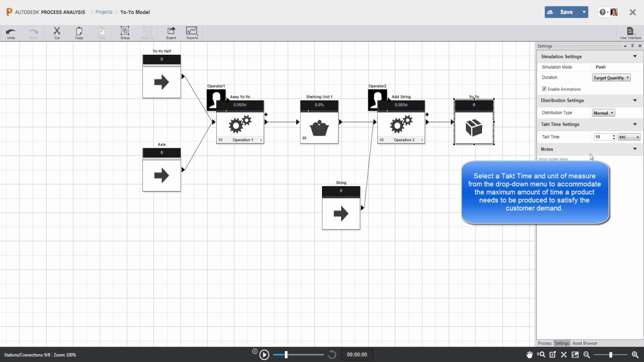644x362 pixels.
Task: Click the Zoom: 100% status text
Action: pos(65,355)
